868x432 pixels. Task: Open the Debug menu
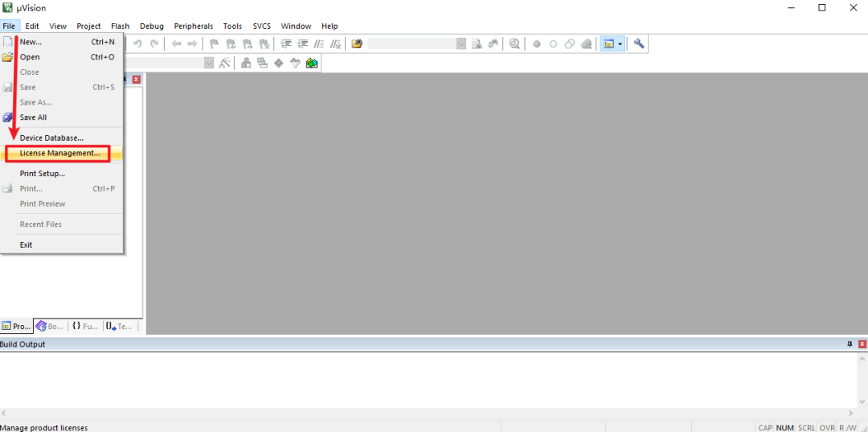tap(152, 26)
